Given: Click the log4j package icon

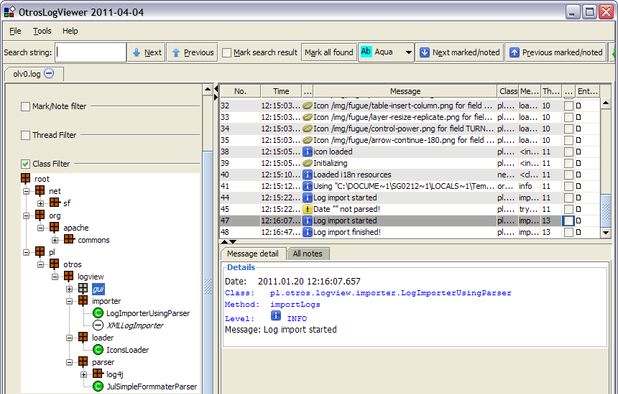Looking at the screenshot, I should click(x=98, y=374).
